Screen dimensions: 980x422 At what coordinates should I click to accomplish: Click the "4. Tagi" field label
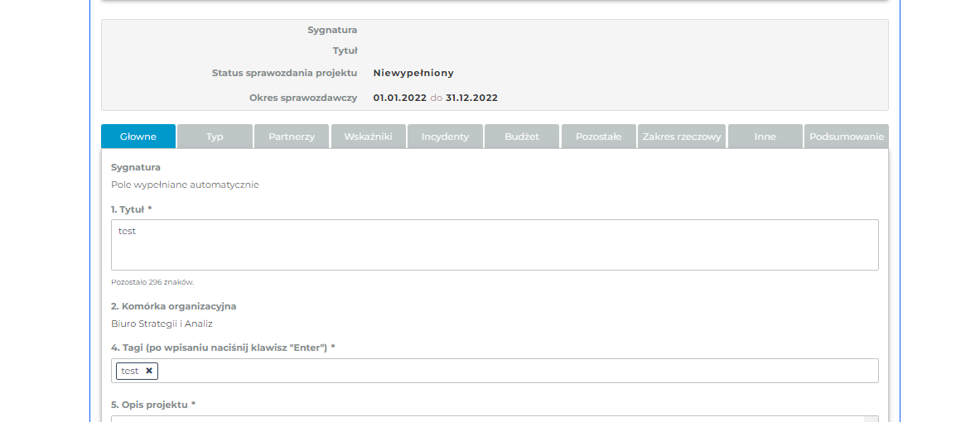(222, 348)
